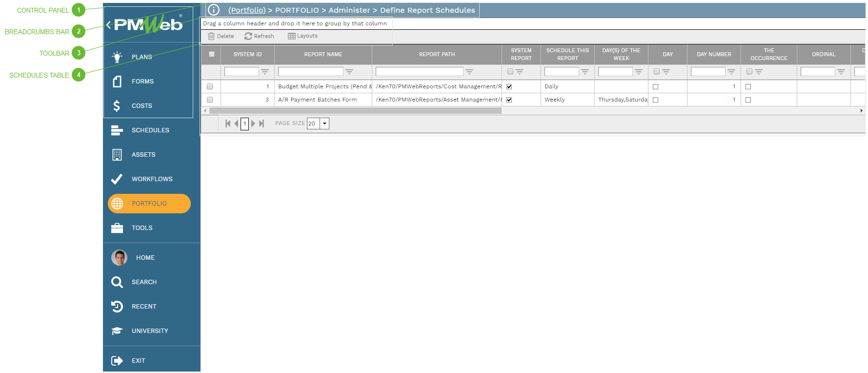Viewport: 868px width, 373px height.
Task: Toggle the select-all header checkbox
Action: click(x=212, y=54)
